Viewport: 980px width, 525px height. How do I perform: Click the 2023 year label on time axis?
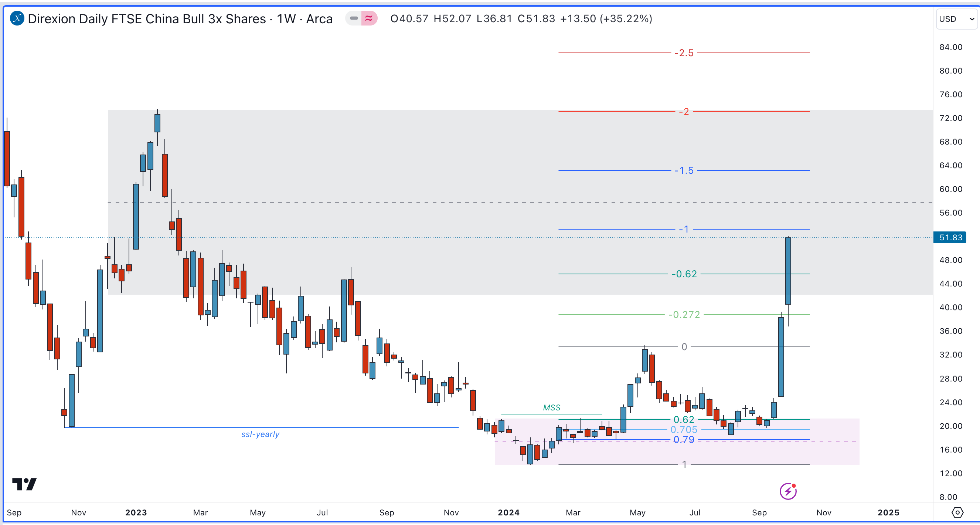(136, 512)
